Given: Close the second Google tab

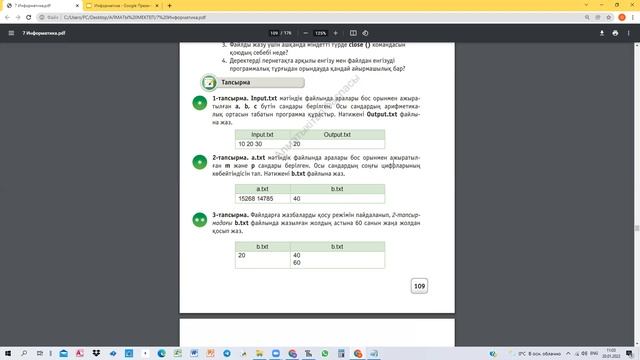Looking at the screenshot, I should 157,6.
